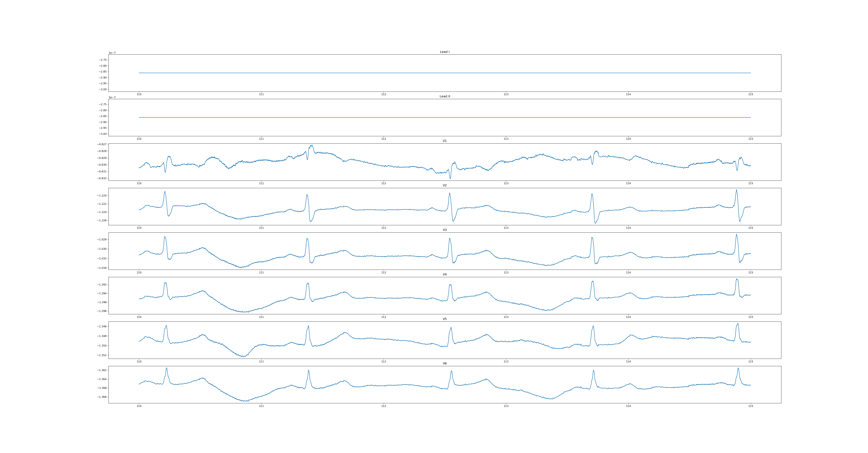The image size is (868, 453).
Task: Click the −1.226 y-axis tick on V2
Action: [102, 220]
